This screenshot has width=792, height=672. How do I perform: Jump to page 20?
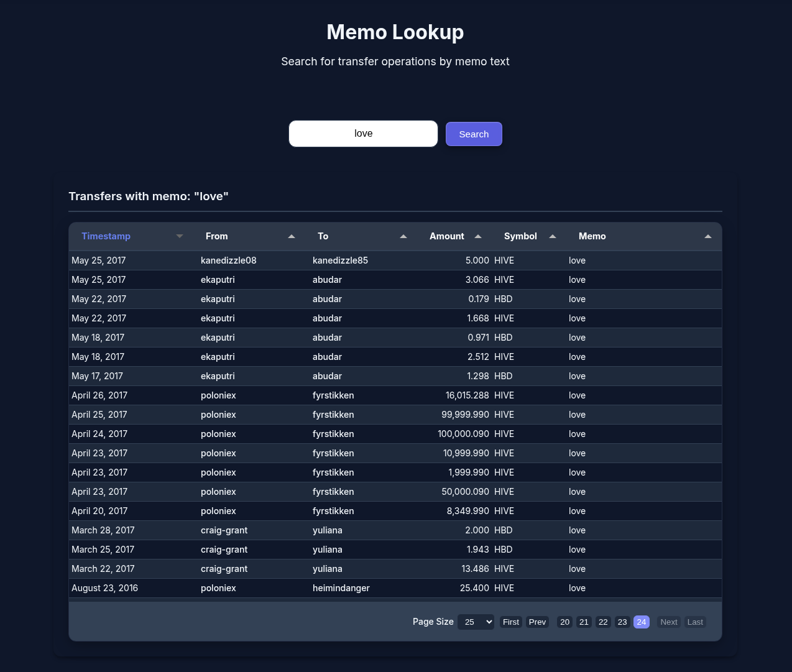pyautogui.click(x=564, y=622)
